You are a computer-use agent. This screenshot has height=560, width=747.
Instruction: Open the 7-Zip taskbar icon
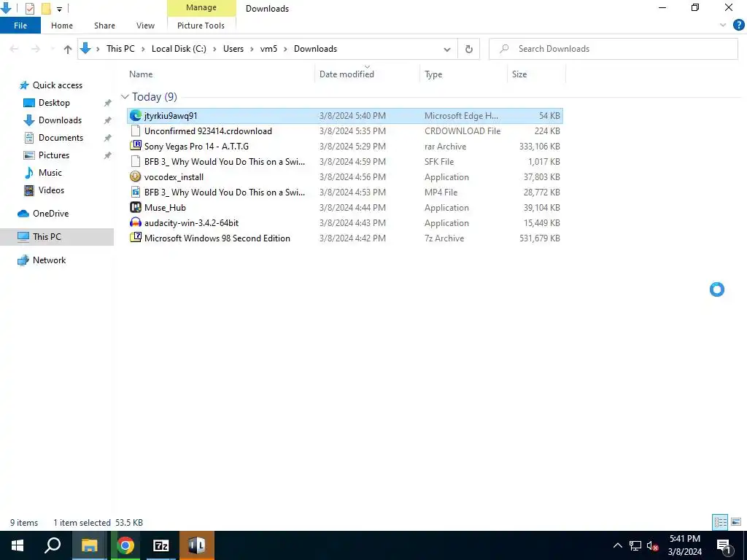coord(161,545)
